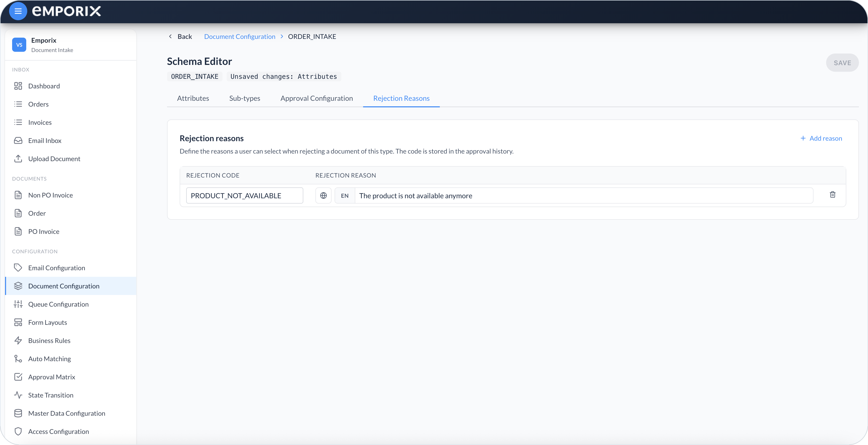This screenshot has width=868, height=445.
Task: Edit the PRODUCT_NOT_AVAILABLE rejection code field
Action: pos(245,196)
